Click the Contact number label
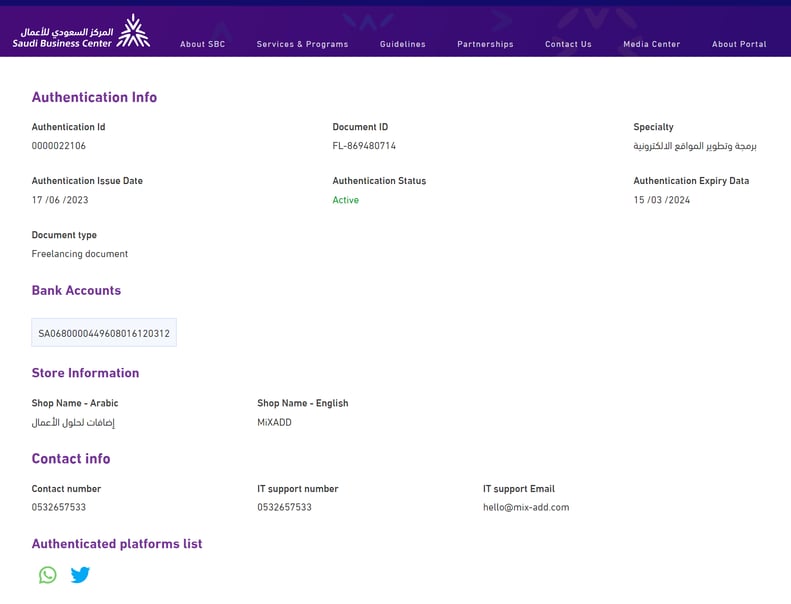Screen dimensions: 791x604 (x=66, y=489)
